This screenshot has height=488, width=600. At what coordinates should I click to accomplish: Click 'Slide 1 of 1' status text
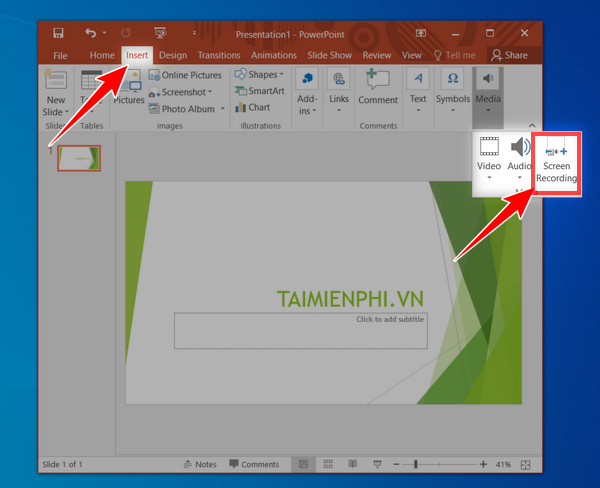click(x=62, y=464)
